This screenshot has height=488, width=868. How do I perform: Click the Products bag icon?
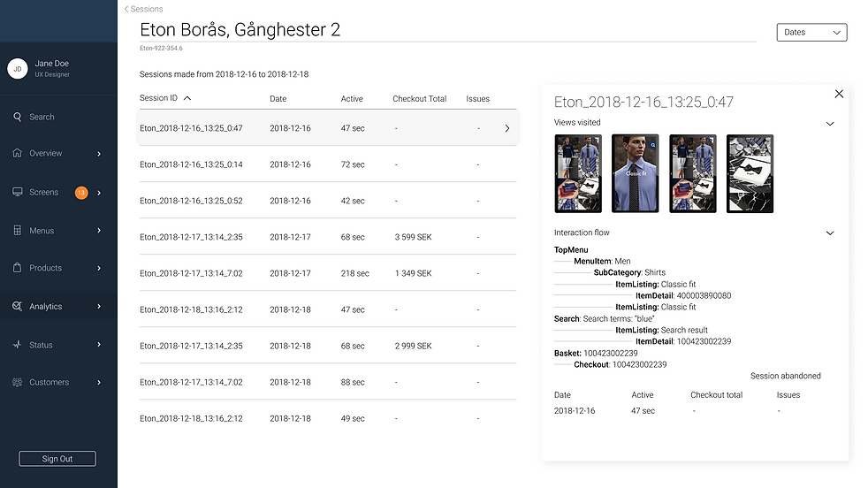(x=17, y=268)
